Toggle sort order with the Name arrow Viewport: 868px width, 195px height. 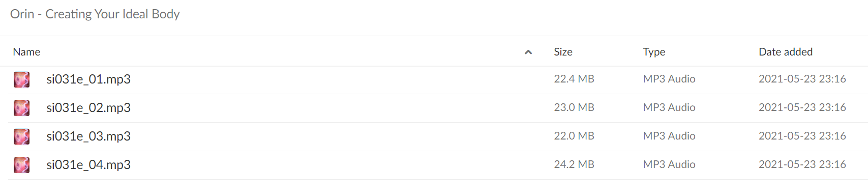pos(528,52)
